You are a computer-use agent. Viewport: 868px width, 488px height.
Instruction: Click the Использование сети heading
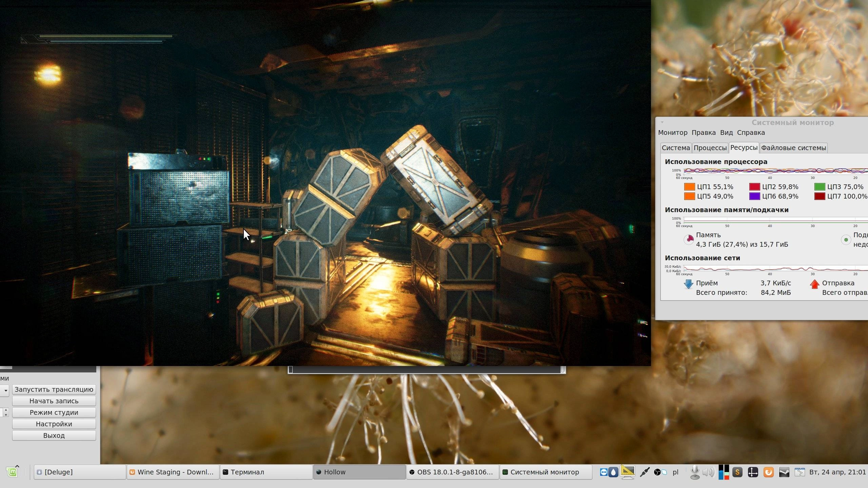click(702, 258)
